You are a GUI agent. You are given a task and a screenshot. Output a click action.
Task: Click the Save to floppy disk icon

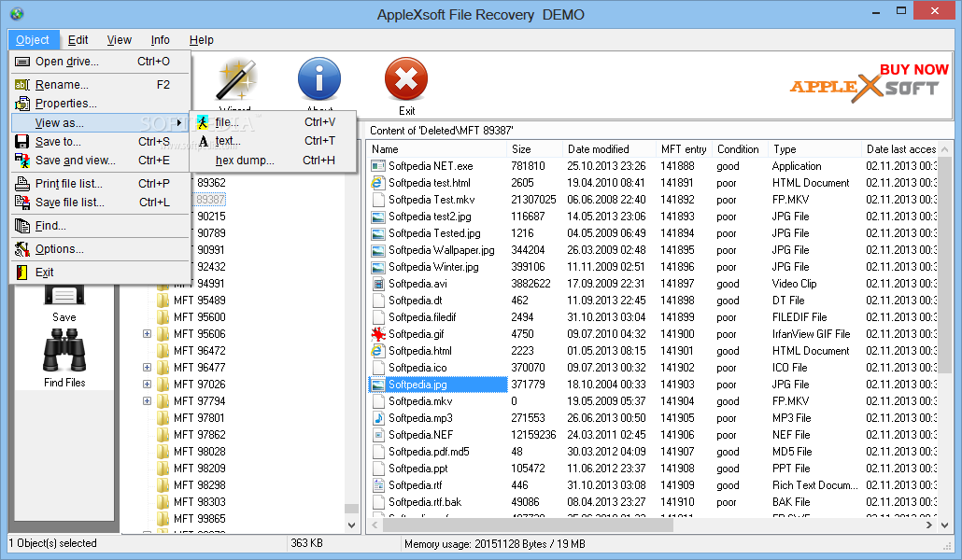coord(22,142)
